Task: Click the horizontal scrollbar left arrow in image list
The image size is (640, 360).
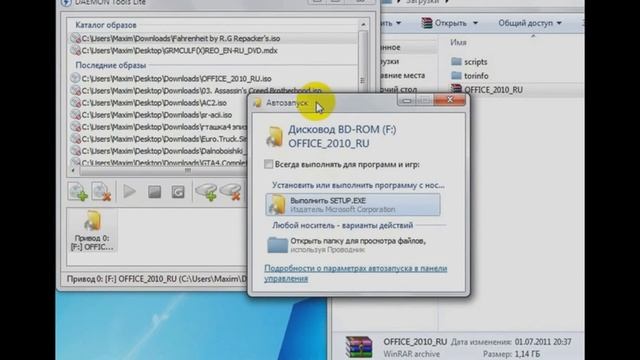Action: point(73,171)
